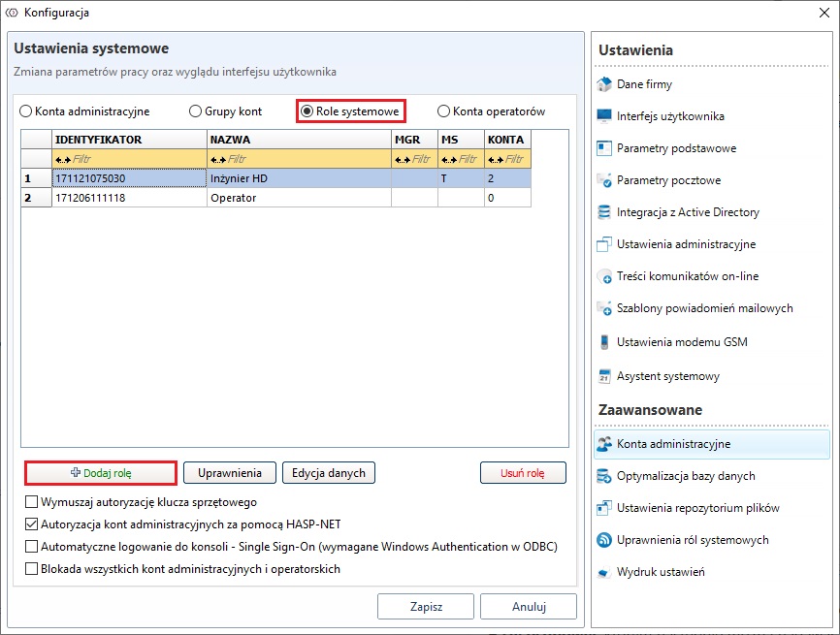Open Integracja z Active Directory icon
The height and width of the screenshot is (635, 840).
click(x=604, y=212)
